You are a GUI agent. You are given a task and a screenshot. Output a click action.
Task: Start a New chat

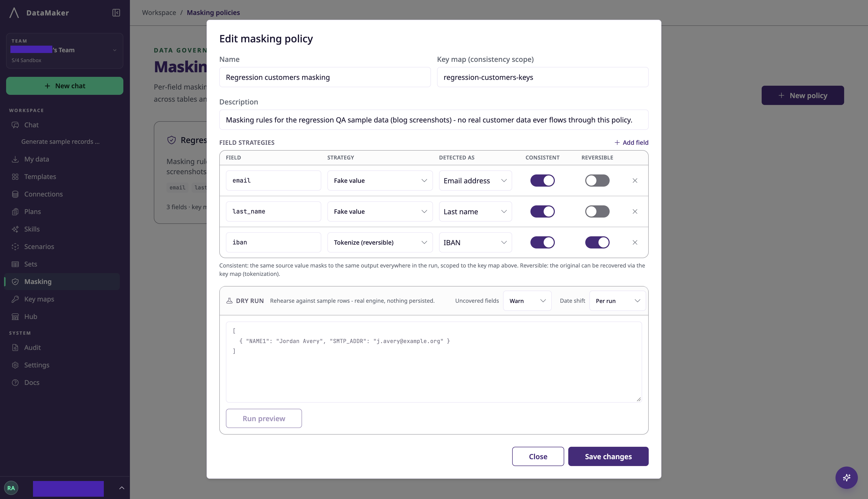[64, 86]
